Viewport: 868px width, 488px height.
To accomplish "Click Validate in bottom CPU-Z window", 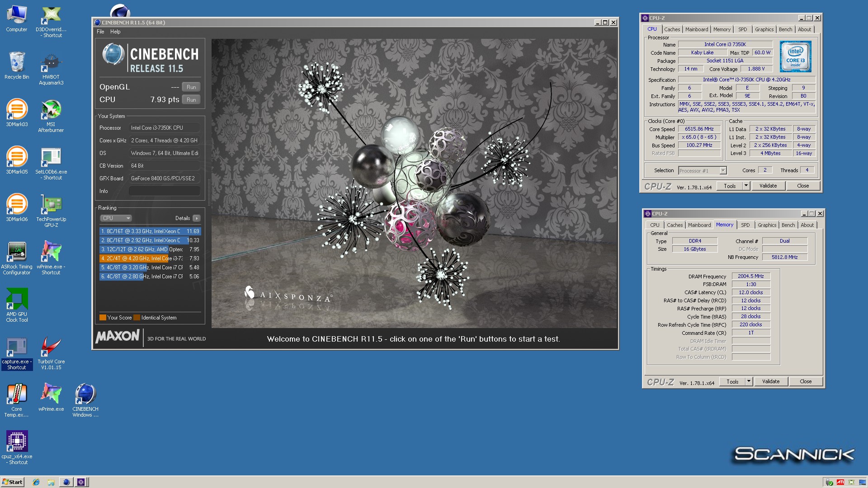I will (x=771, y=381).
